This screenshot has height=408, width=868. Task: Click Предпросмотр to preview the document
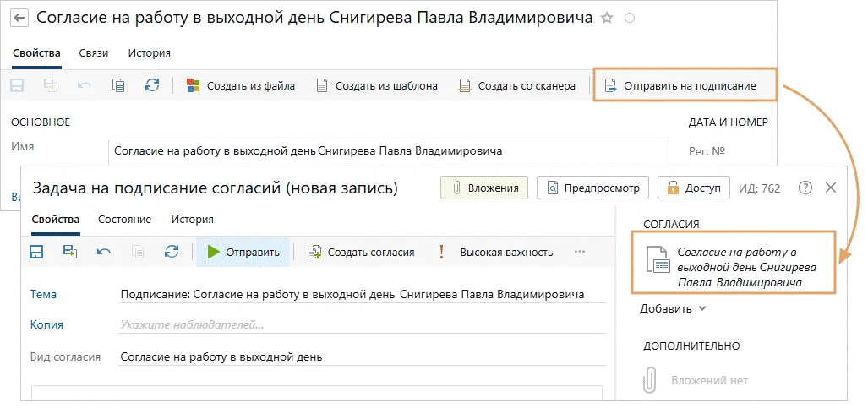pos(593,188)
